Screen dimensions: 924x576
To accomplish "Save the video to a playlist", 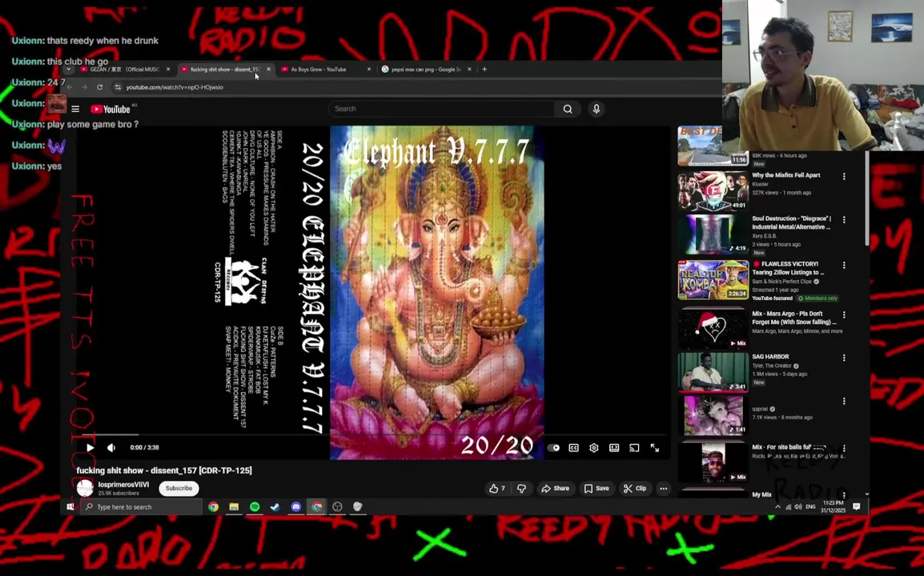I will [597, 488].
